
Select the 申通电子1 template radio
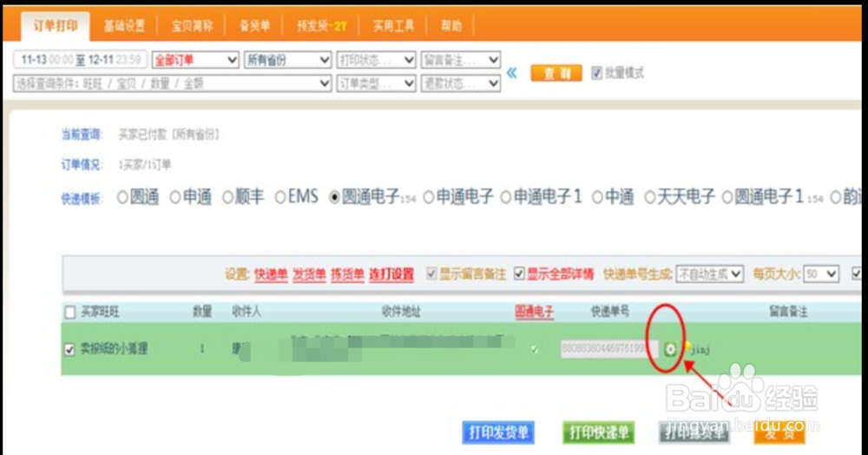[506, 198]
